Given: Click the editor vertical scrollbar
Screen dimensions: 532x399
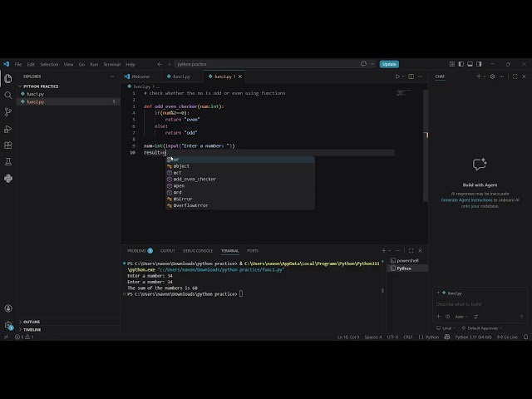Looking at the screenshot, I should tap(426, 146).
